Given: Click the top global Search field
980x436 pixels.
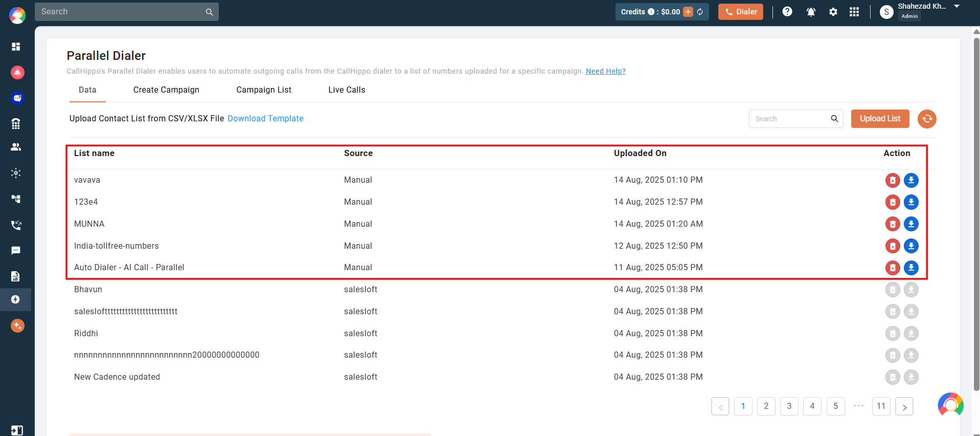Looking at the screenshot, I should pyautogui.click(x=127, y=12).
